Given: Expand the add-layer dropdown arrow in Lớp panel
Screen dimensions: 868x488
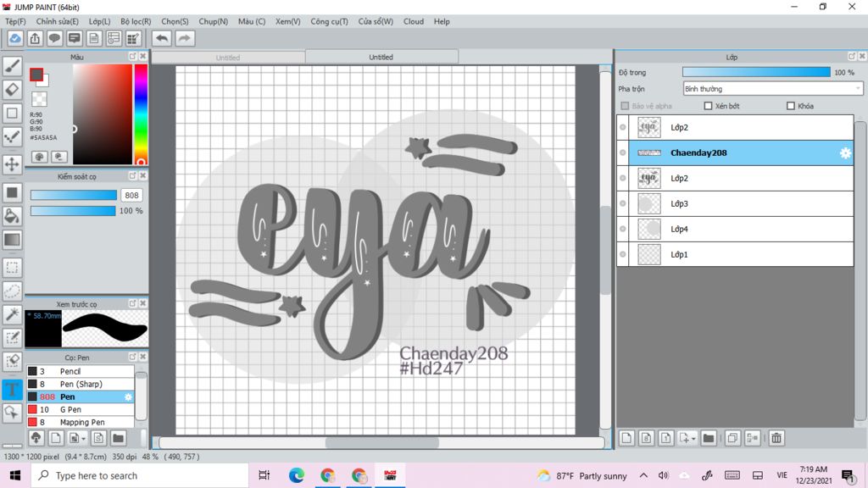Looking at the screenshot, I should [693, 439].
